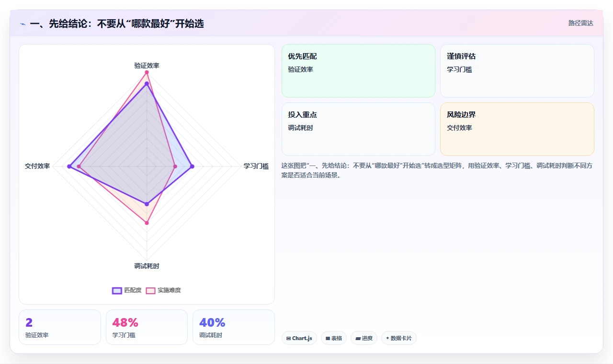Image resolution: width=613 pixels, height=364 pixels.
Task: Click the icon in the 表格 chip
Action: click(328, 338)
